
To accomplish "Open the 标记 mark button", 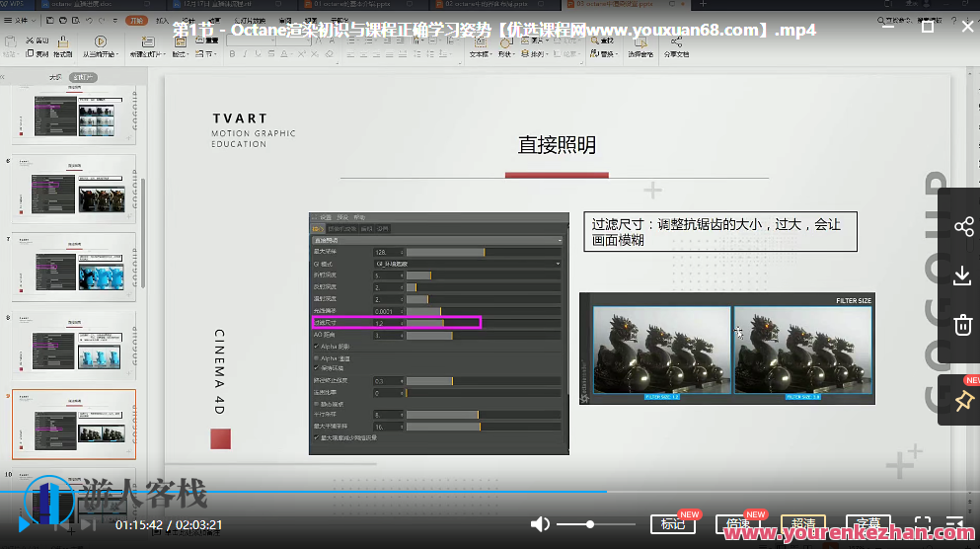I will pyautogui.click(x=672, y=524).
